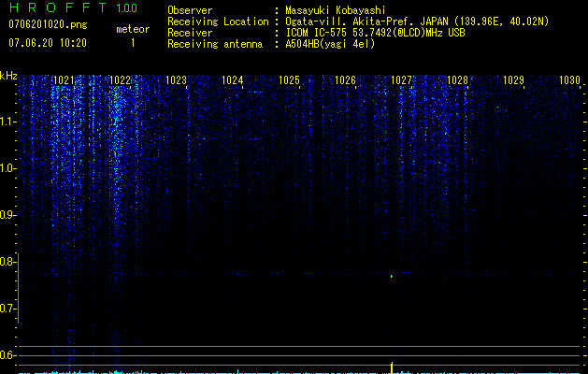Click the Receiving antenna label

pos(215,44)
